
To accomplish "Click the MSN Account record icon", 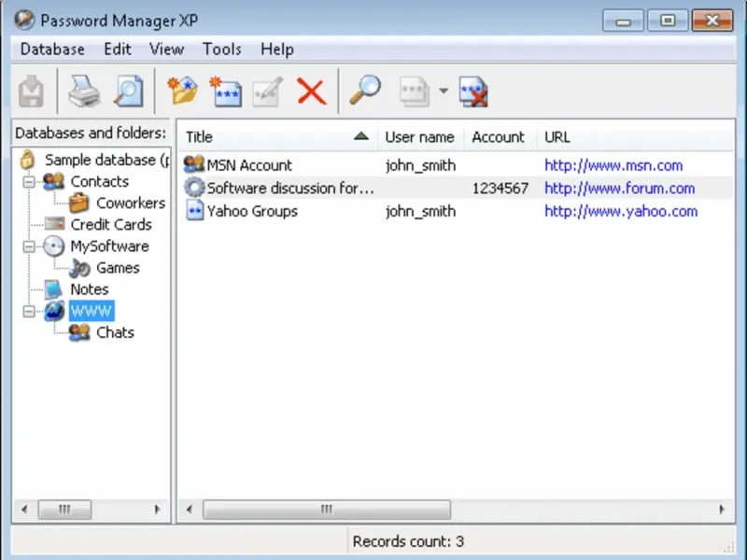I will pos(194,165).
